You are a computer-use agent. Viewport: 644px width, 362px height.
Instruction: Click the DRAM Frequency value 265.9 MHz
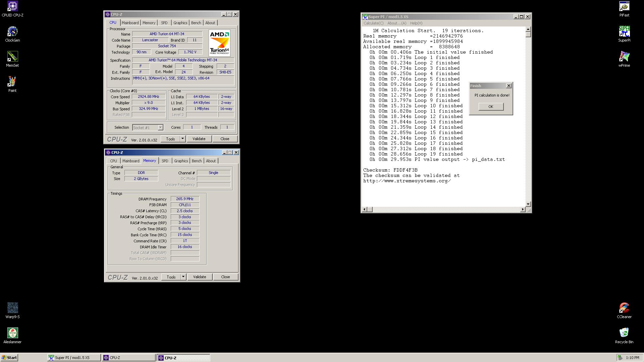185,199
